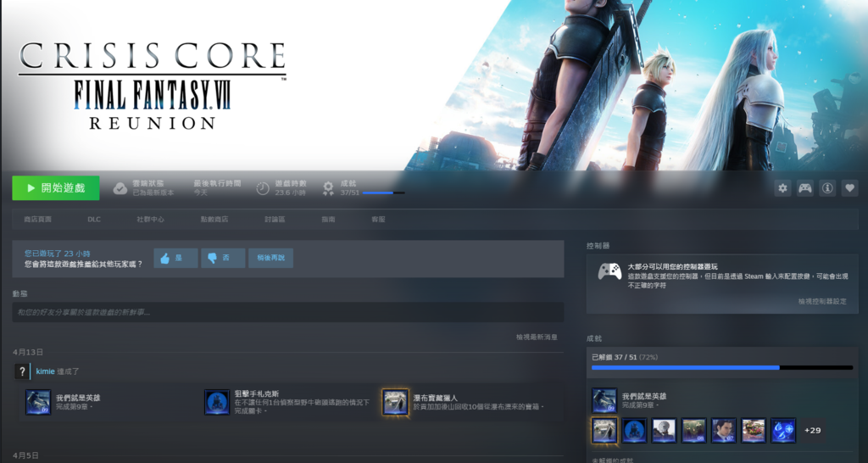Click the cloud sync status icon
Screen dimensions: 868x463
120,188
